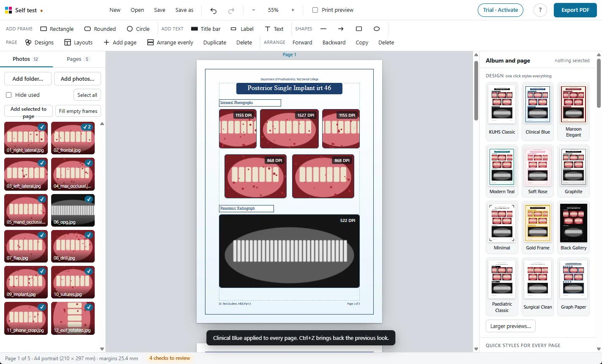The width and height of the screenshot is (602, 364).
Task: Click the Add folder... button
Action: [28, 79]
